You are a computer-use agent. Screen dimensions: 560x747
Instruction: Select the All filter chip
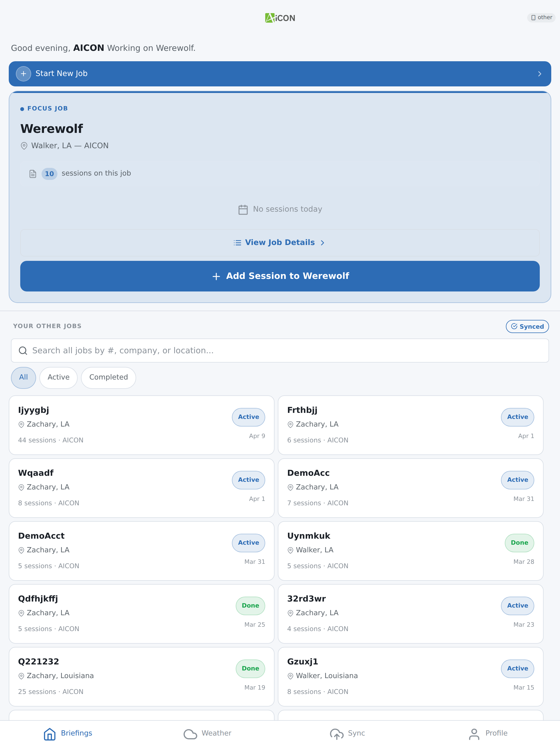click(23, 377)
